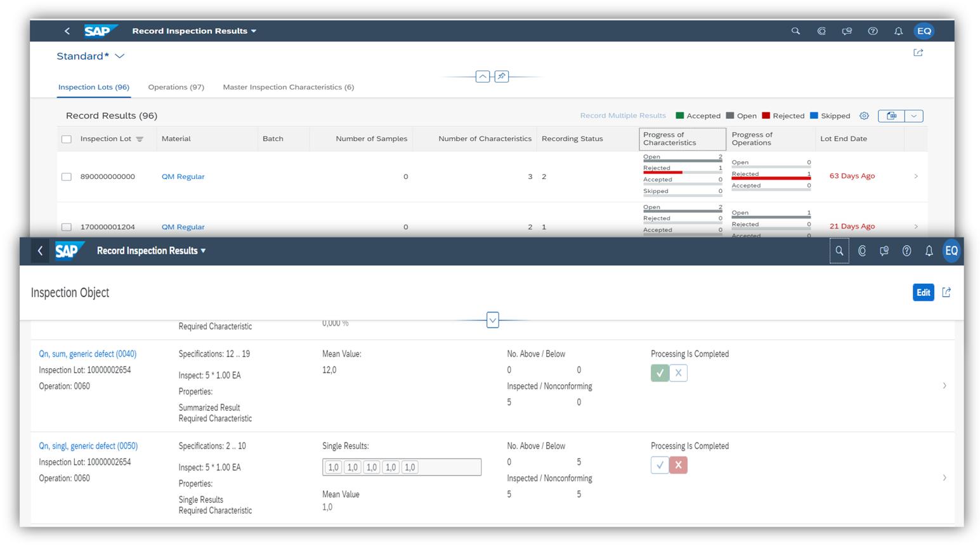Open the CoPilot icon in Inspection Object header

[x=862, y=251]
